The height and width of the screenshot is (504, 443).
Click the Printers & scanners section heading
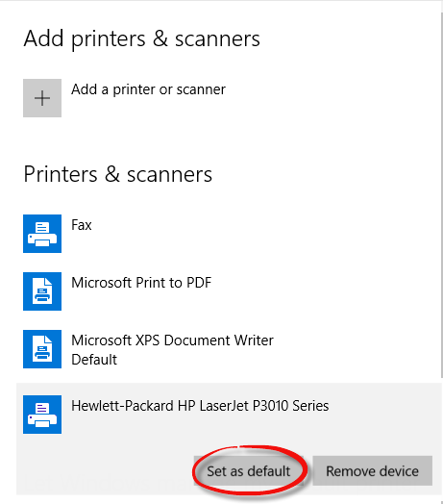[118, 174]
